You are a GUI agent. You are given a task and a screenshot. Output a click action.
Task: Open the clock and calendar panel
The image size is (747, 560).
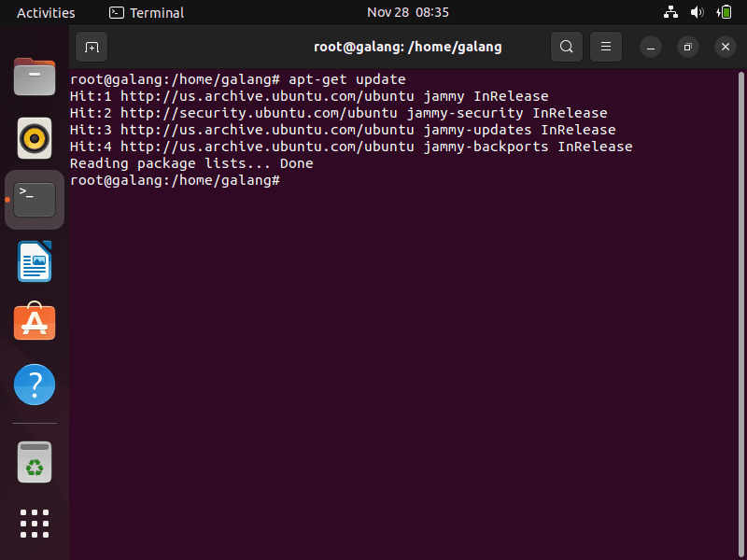tap(408, 12)
